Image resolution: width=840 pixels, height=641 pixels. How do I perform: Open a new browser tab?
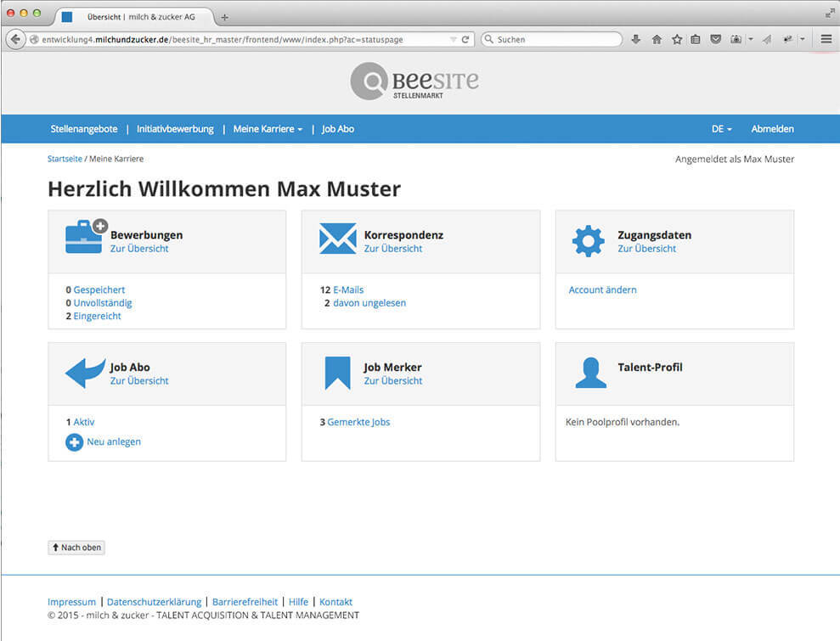(x=224, y=17)
